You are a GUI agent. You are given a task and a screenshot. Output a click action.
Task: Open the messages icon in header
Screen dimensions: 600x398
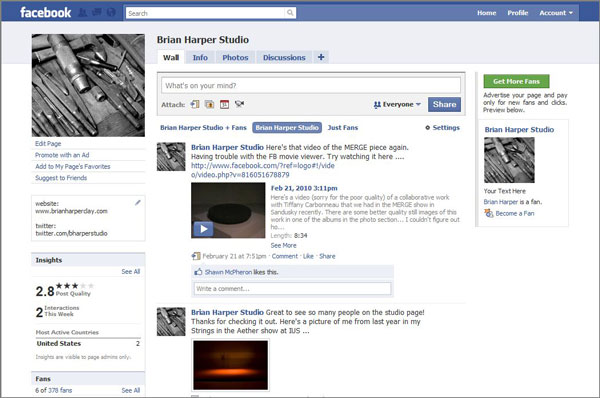pyautogui.click(x=97, y=13)
